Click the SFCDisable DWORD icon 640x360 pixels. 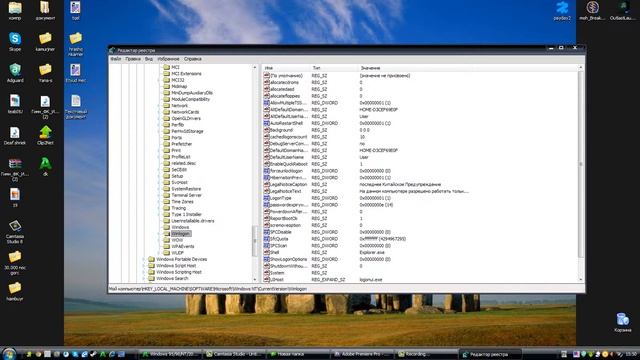click(x=267, y=232)
